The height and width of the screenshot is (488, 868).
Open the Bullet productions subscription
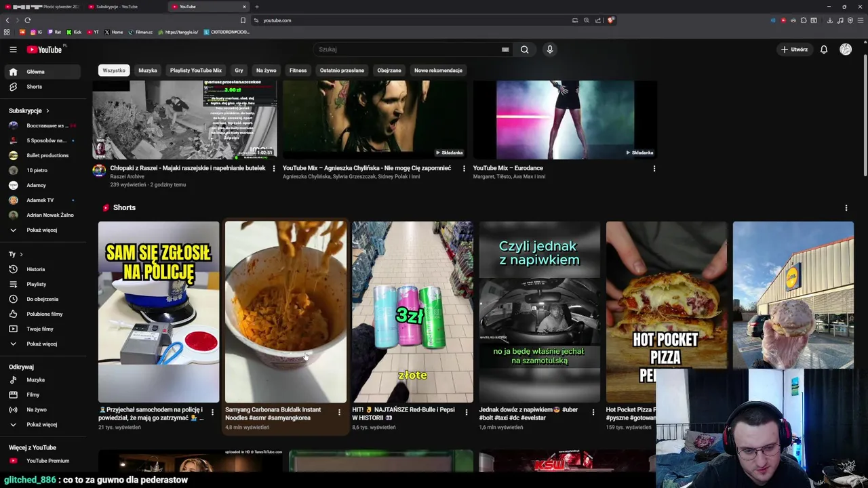(x=41, y=155)
